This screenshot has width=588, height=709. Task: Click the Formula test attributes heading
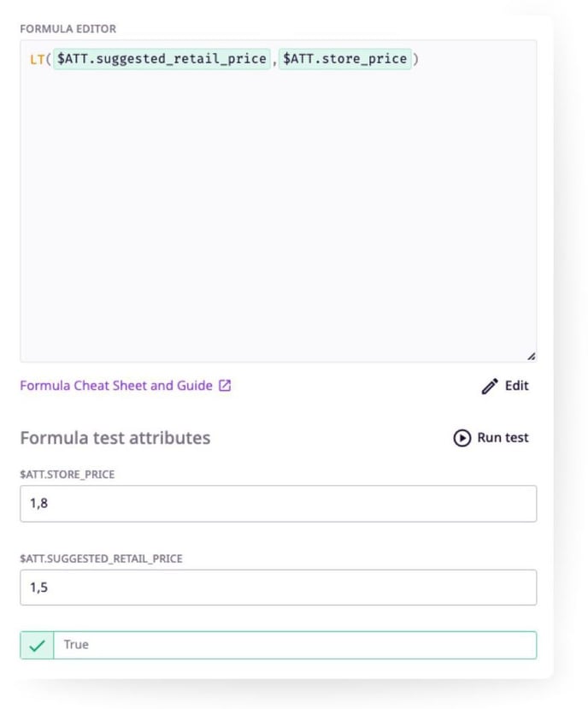[115, 438]
